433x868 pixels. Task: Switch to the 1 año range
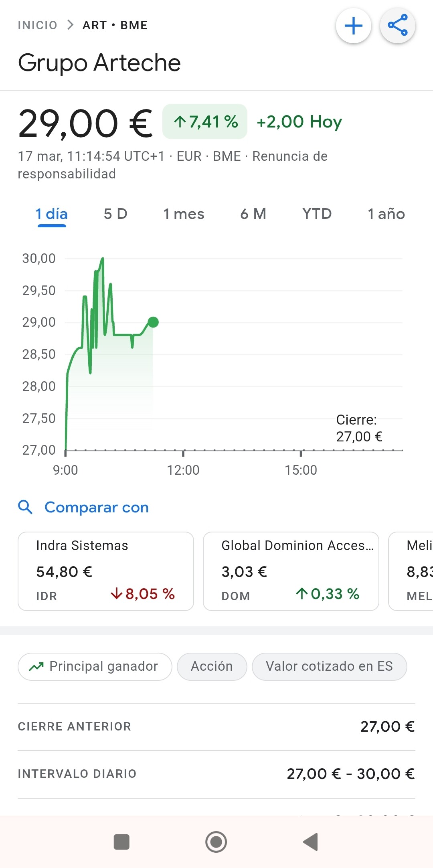(x=386, y=214)
